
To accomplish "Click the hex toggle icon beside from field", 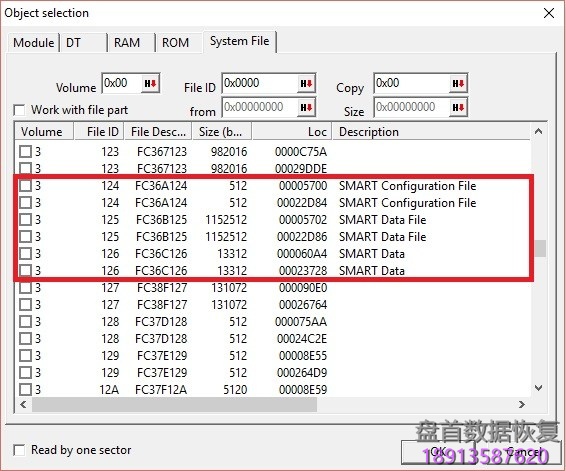I will (x=306, y=108).
